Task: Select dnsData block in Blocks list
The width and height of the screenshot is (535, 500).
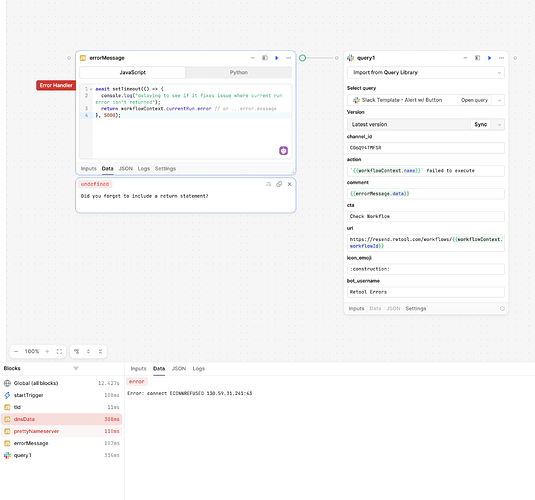Action: coord(61,419)
